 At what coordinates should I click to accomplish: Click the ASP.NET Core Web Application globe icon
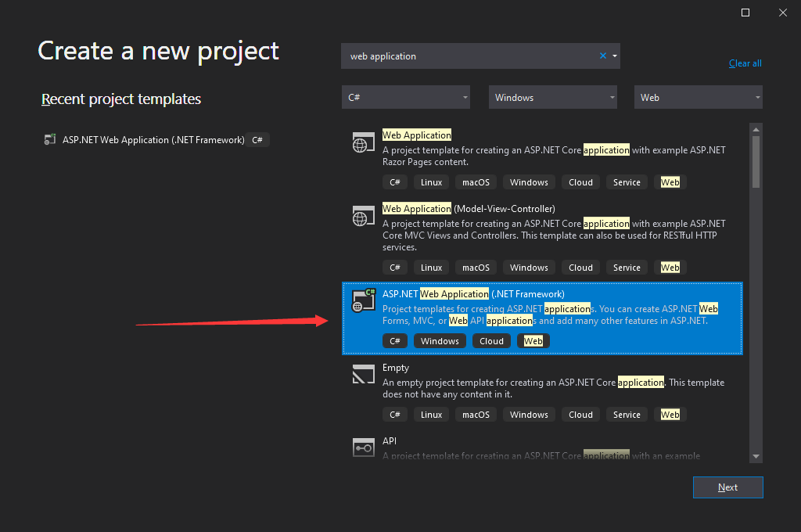pyautogui.click(x=363, y=143)
